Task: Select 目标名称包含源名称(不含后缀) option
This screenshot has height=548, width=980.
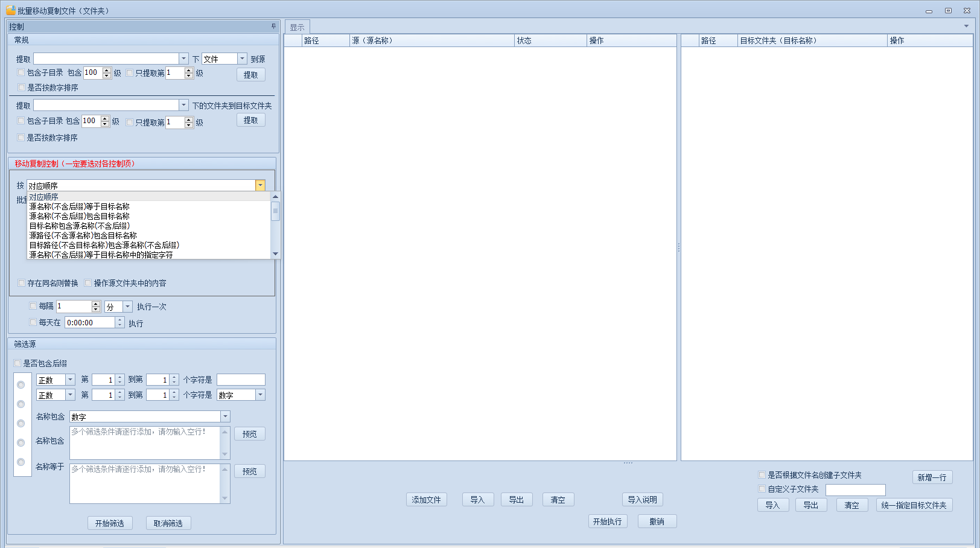Action: (148, 226)
